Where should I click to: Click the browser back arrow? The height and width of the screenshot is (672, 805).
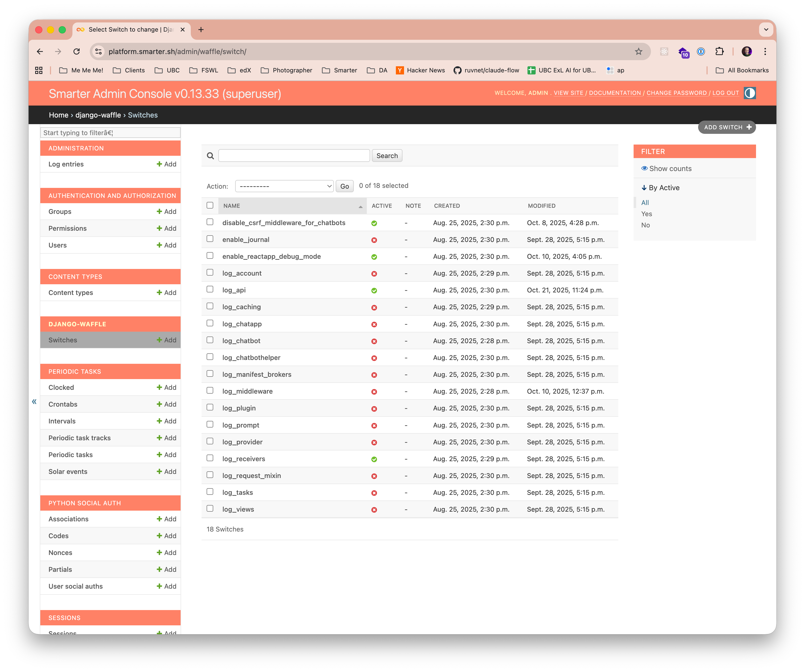click(x=40, y=51)
